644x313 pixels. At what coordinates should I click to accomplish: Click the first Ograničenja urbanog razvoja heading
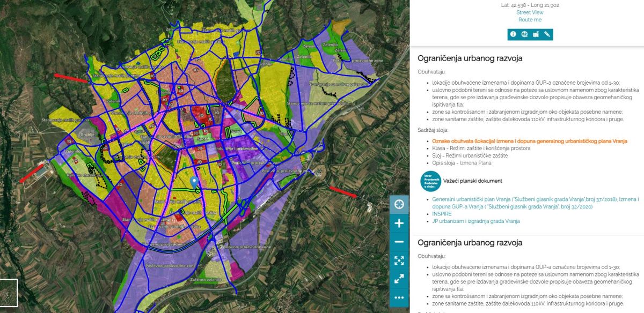[x=470, y=58]
